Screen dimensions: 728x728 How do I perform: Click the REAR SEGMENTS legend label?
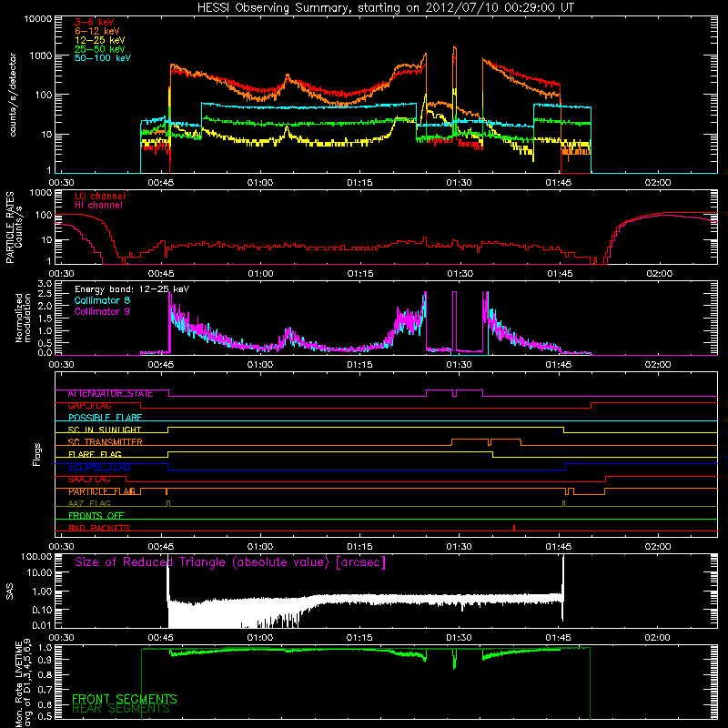point(121,709)
